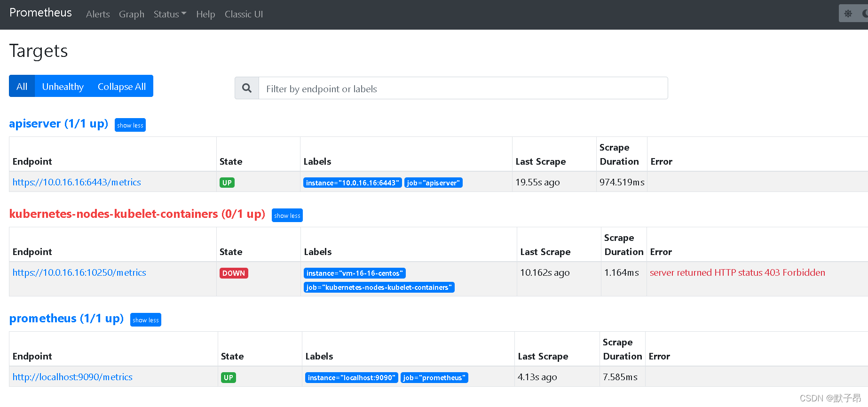Image resolution: width=868 pixels, height=407 pixels.
Task: Click Error column header in kubelet table
Action: click(661, 252)
